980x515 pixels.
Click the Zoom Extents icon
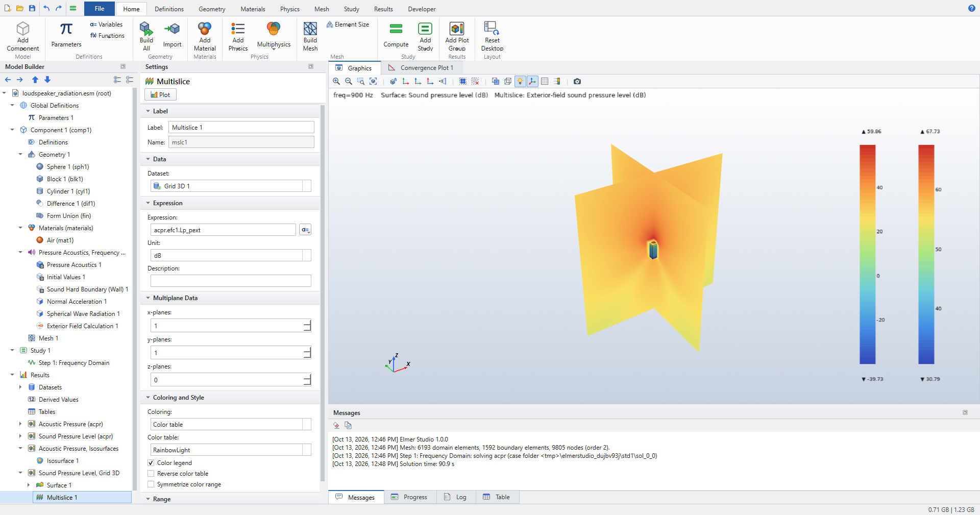click(x=373, y=81)
